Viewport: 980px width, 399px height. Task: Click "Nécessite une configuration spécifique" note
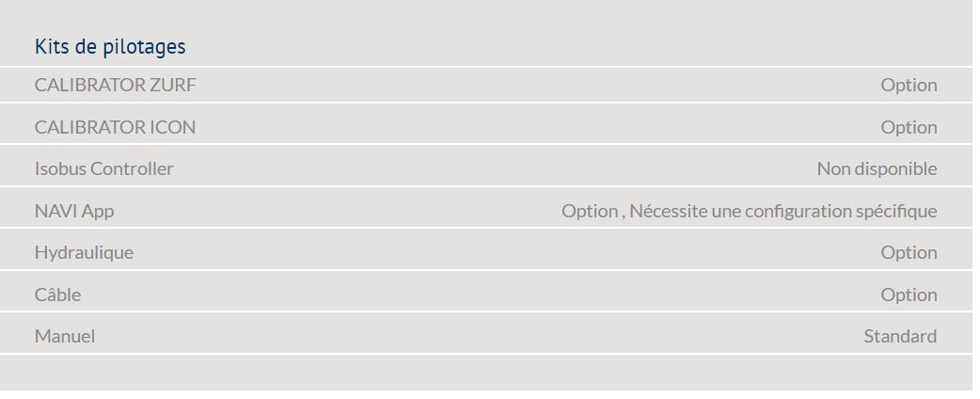pyautogui.click(x=782, y=211)
